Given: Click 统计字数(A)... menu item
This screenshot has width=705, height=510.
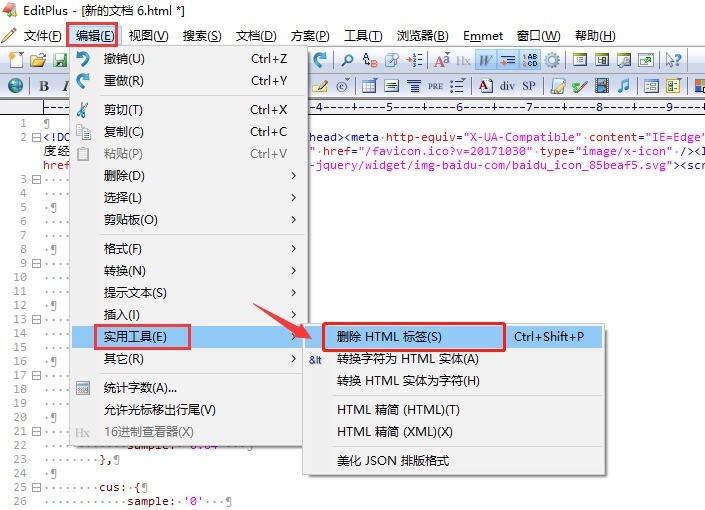Looking at the screenshot, I should [140, 387].
